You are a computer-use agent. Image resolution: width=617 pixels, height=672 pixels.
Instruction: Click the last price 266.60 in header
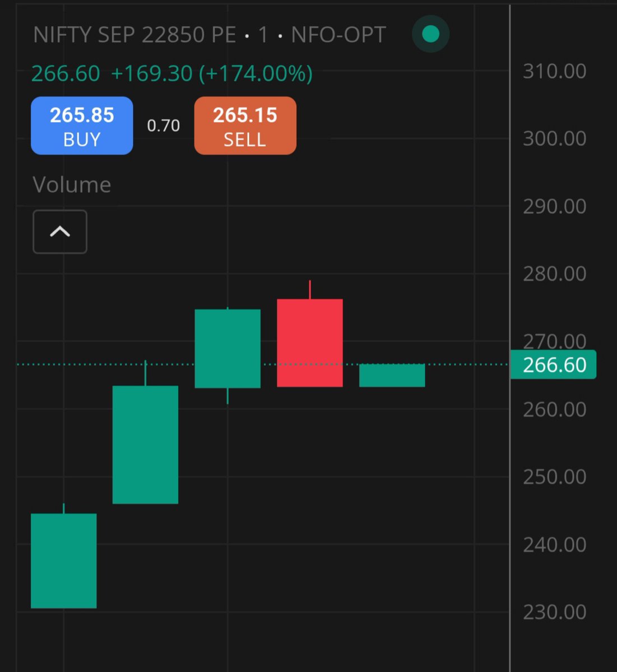tap(66, 73)
